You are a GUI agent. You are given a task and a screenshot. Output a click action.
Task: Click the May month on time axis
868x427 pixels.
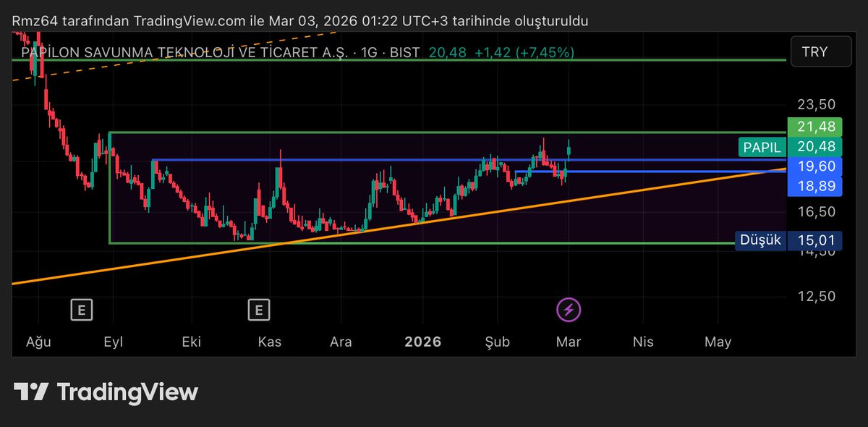[x=718, y=342]
